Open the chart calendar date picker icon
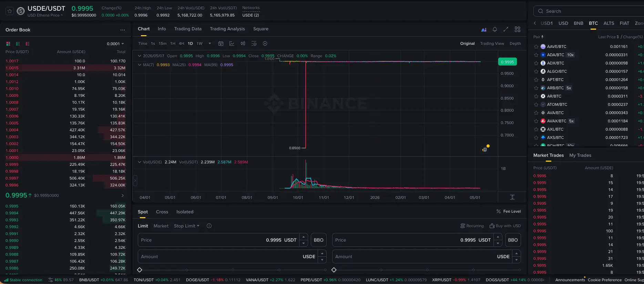This screenshot has width=644, height=284. pyautogui.click(x=221, y=43)
